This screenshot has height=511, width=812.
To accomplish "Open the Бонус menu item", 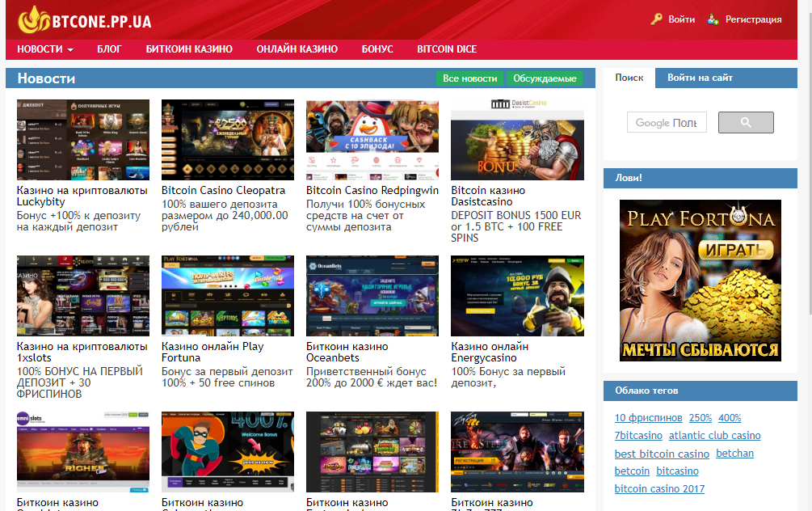I will click(377, 49).
